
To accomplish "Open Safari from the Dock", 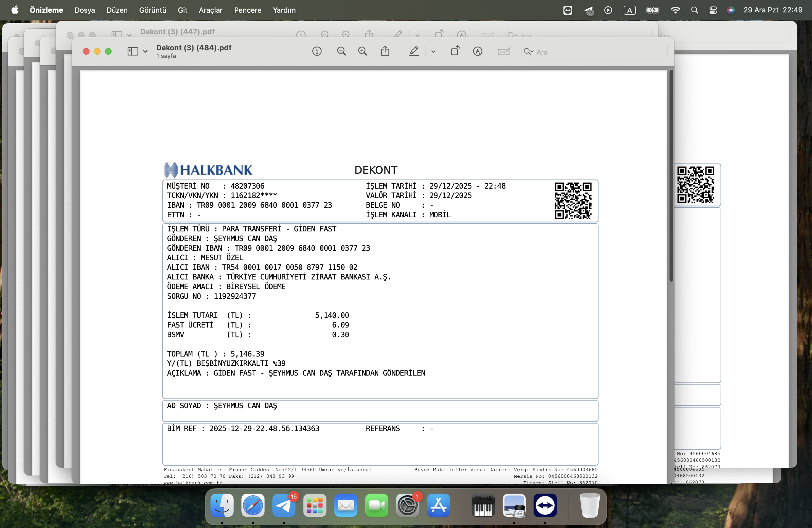I will (253, 505).
